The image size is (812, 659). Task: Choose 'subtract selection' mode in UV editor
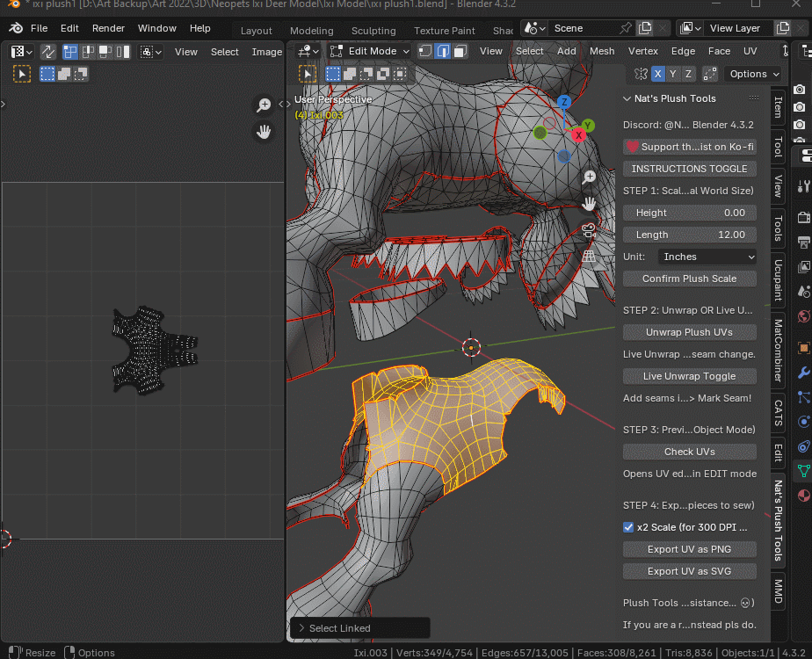[81, 74]
